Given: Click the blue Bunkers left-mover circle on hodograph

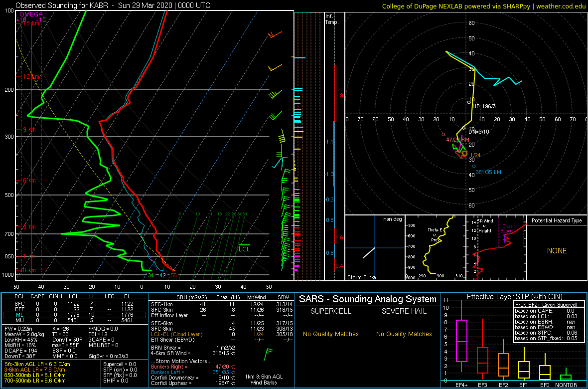Looking at the screenshot, I should pyautogui.click(x=474, y=167).
